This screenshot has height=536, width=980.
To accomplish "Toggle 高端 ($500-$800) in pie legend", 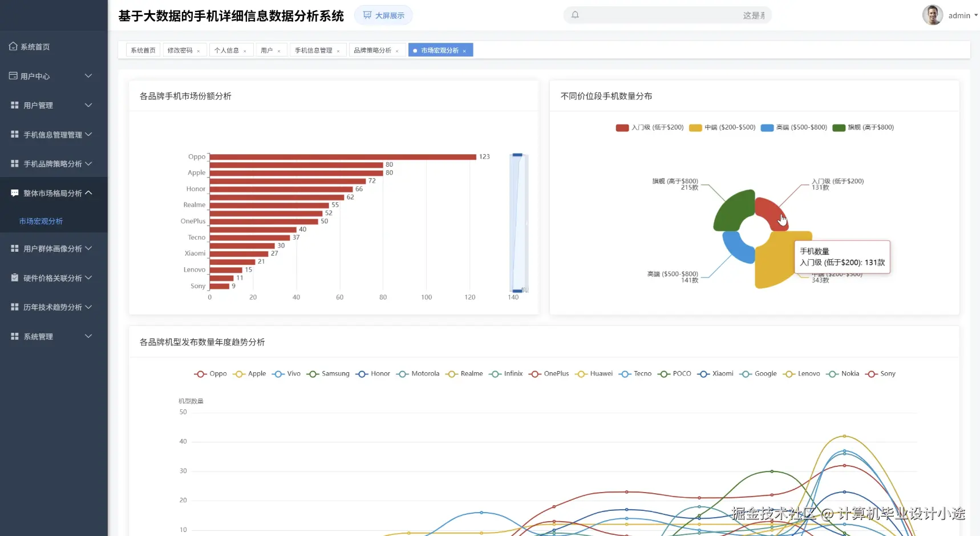I will [794, 127].
